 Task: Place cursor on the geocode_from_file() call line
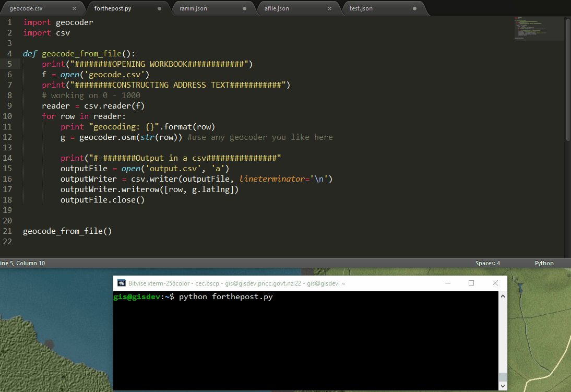point(67,231)
